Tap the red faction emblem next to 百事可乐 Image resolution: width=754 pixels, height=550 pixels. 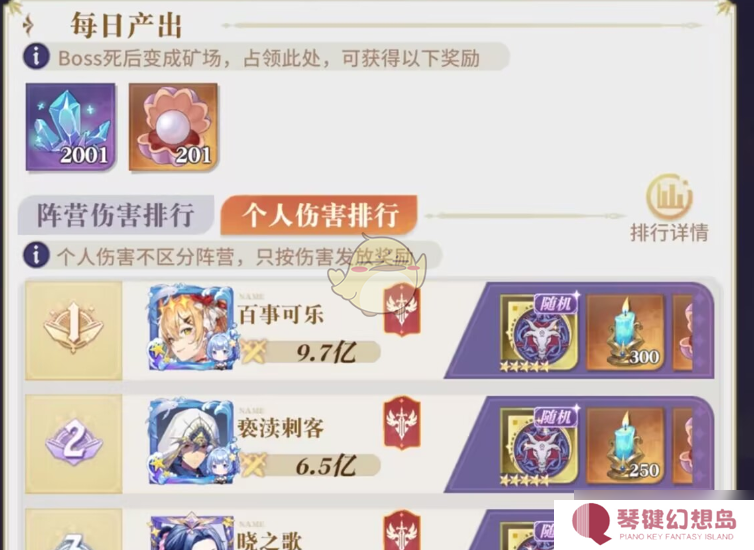tap(402, 310)
